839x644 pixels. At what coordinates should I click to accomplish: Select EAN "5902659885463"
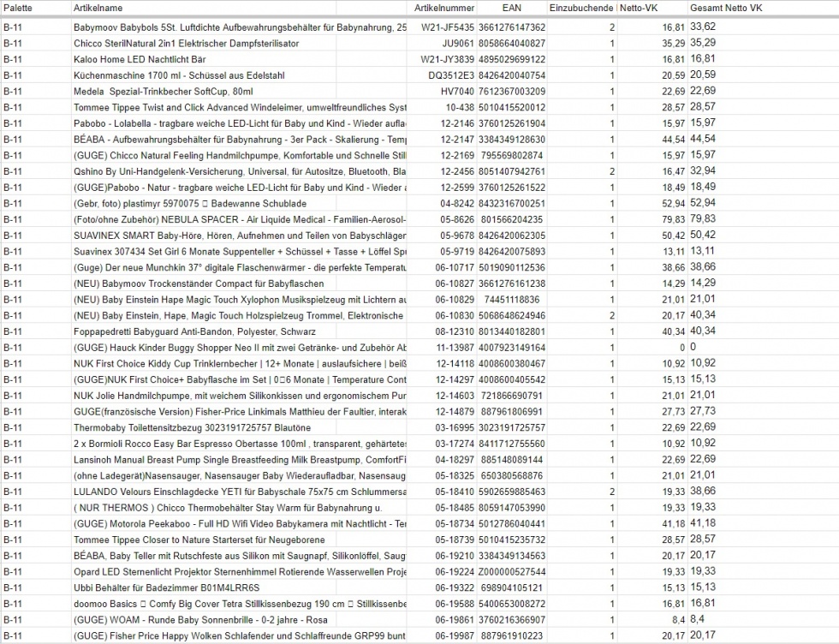coord(512,492)
